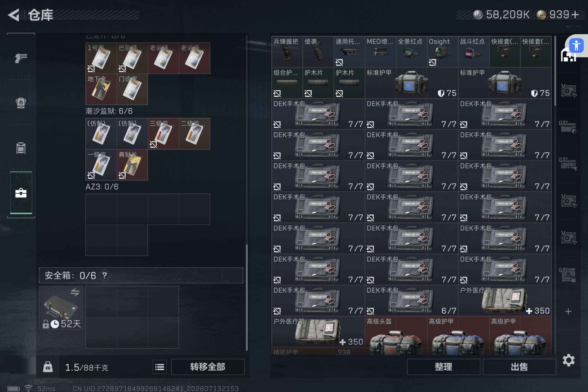Click the lock icon on the 52天 safe box
588x392 pixels.
[46, 324]
